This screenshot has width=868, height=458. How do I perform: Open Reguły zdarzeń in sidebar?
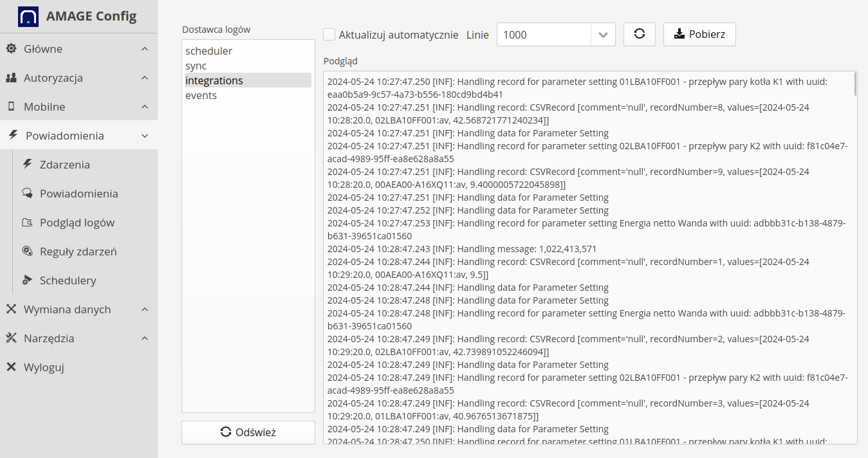click(x=78, y=252)
